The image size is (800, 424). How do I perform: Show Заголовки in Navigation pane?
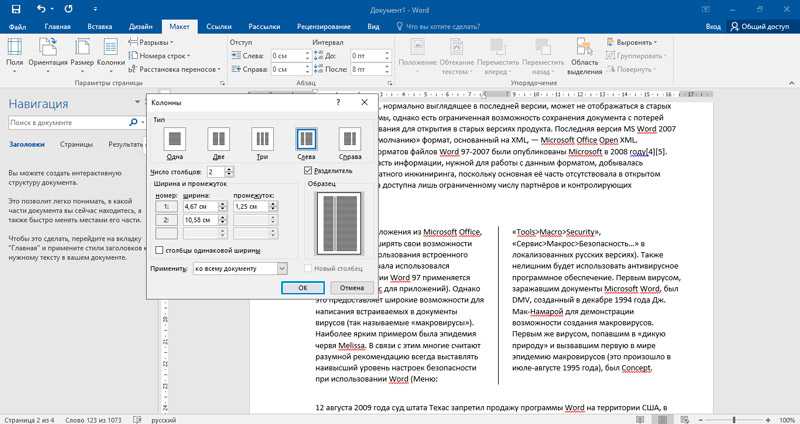point(27,144)
